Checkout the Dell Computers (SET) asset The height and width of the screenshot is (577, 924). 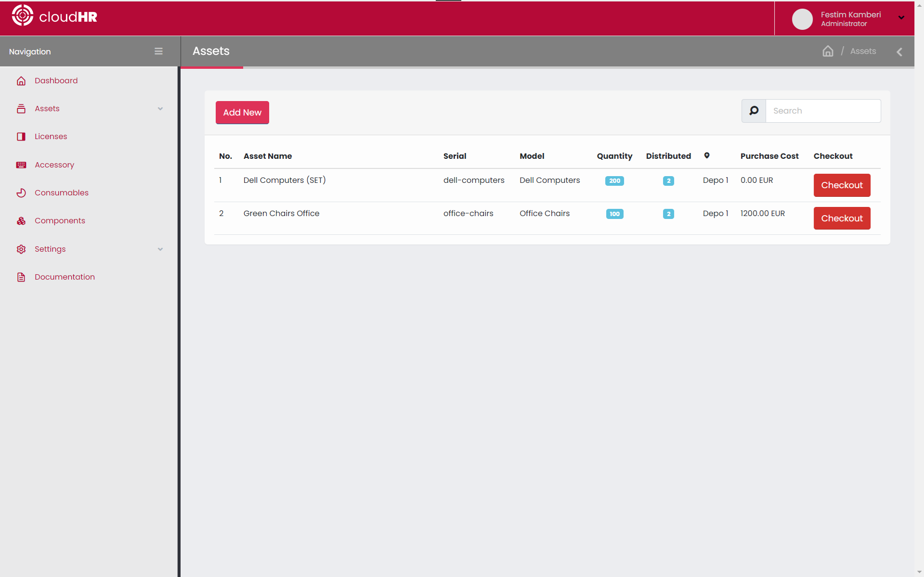click(x=842, y=185)
